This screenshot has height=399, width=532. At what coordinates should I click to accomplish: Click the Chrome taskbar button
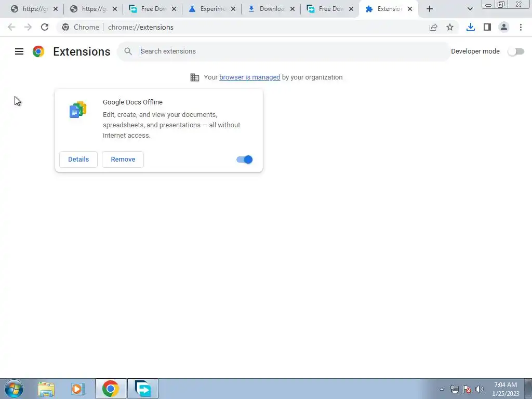tap(111, 389)
